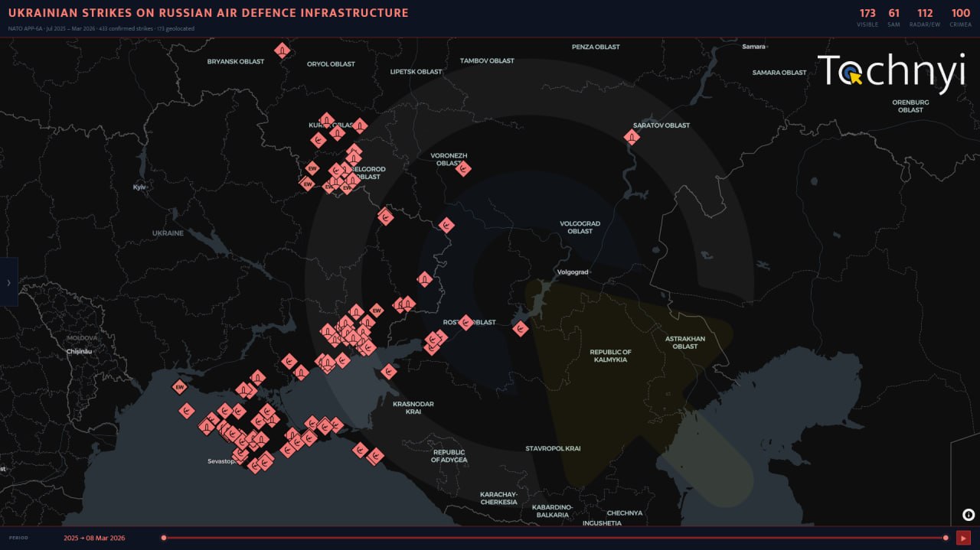Expand the left side panel chevron

coord(8,282)
